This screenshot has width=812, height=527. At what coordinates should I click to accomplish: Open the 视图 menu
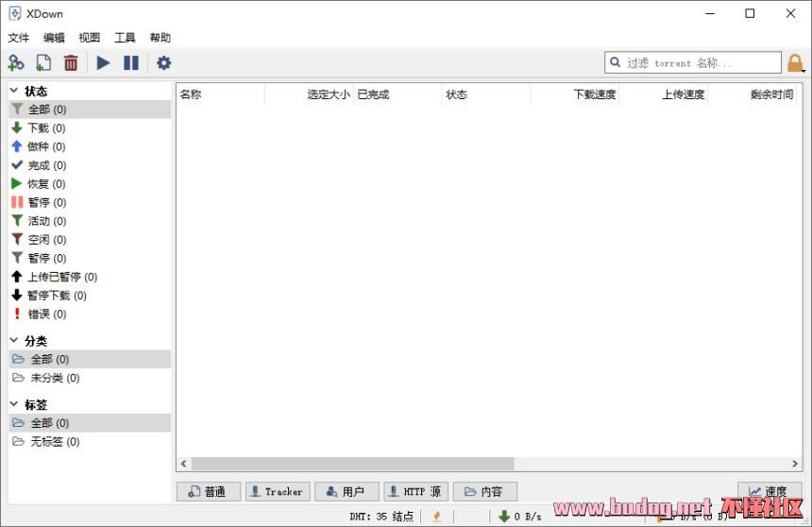89,38
